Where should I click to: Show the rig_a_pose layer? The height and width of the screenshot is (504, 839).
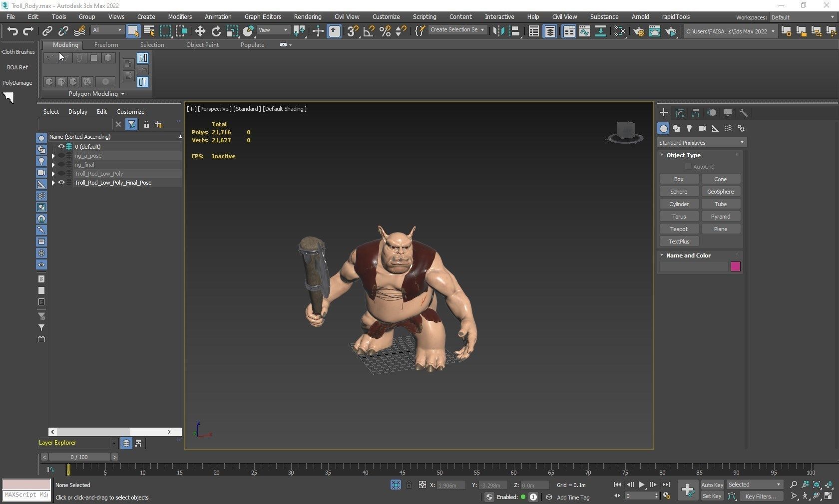coord(61,156)
